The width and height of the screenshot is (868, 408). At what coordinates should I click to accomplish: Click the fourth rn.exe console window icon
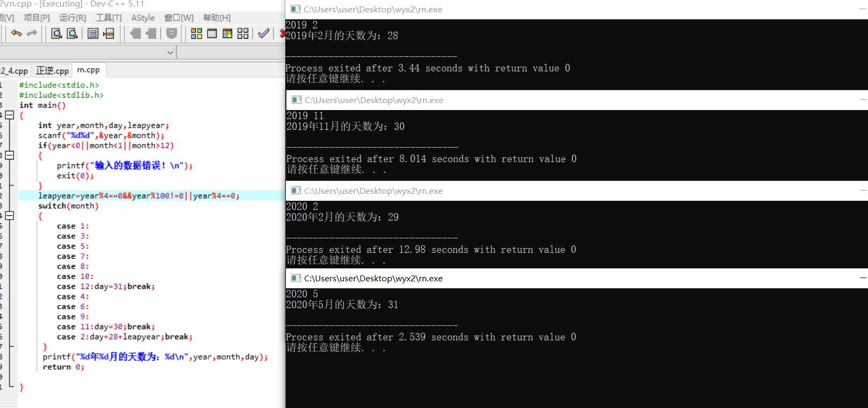(x=296, y=278)
